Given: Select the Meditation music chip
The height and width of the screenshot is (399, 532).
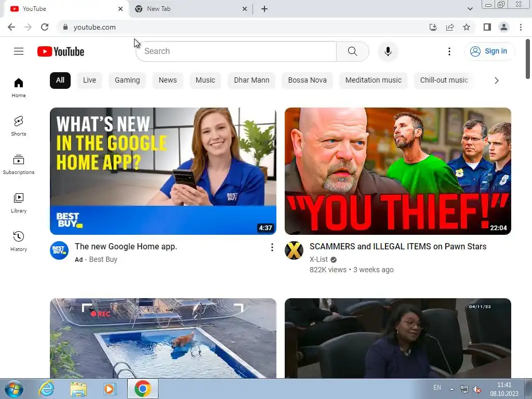Looking at the screenshot, I should pos(373,81).
